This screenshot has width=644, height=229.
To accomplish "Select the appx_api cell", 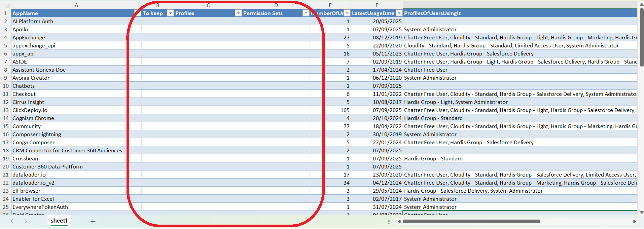I will [x=76, y=53].
